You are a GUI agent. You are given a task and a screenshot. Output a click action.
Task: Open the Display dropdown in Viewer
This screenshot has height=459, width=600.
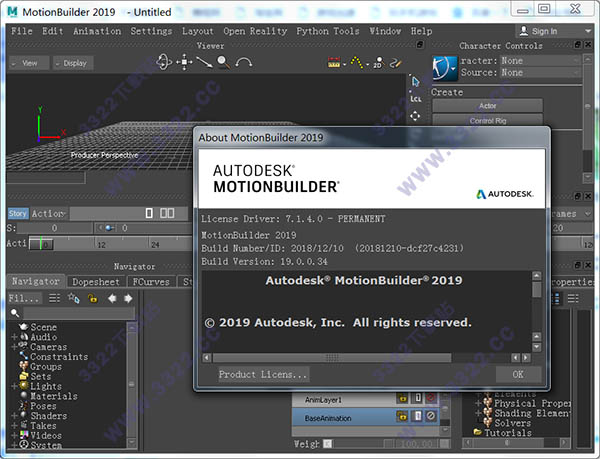tap(73, 63)
